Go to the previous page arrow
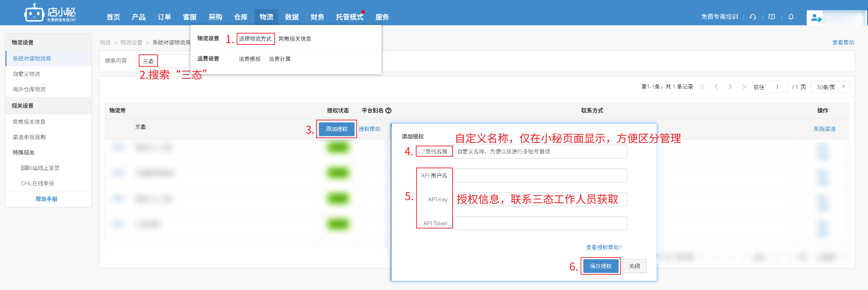This screenshot has width=868, height=290. [716, 87]
